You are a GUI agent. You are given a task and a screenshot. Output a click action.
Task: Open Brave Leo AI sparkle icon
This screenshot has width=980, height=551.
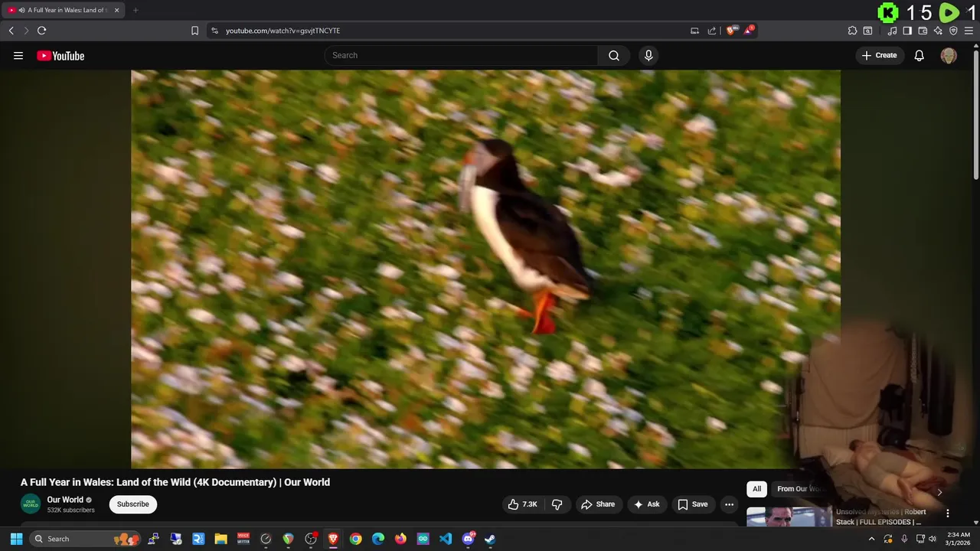pyautogui.click(x=938, y=31)
